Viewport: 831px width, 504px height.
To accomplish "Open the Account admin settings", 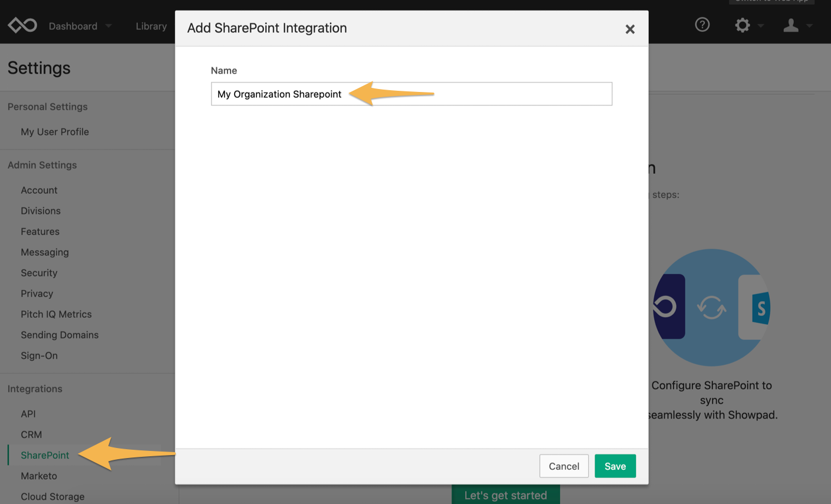I will 39,190.
